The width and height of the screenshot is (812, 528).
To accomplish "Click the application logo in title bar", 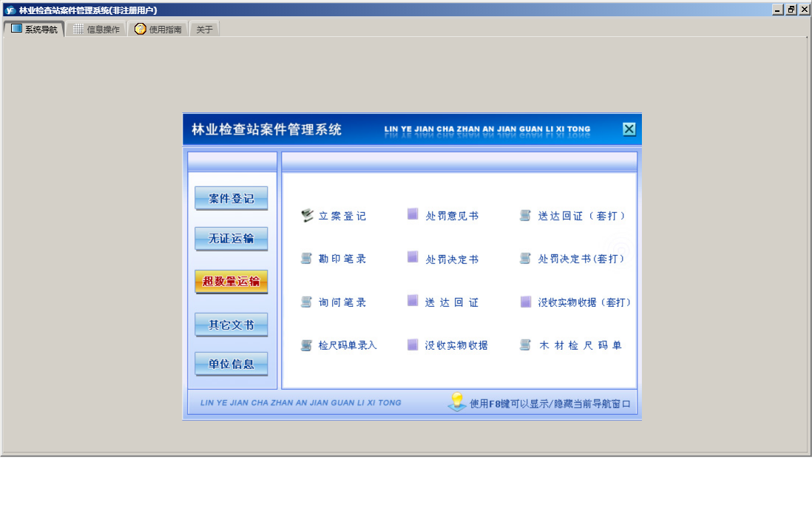I will (10, 10).
